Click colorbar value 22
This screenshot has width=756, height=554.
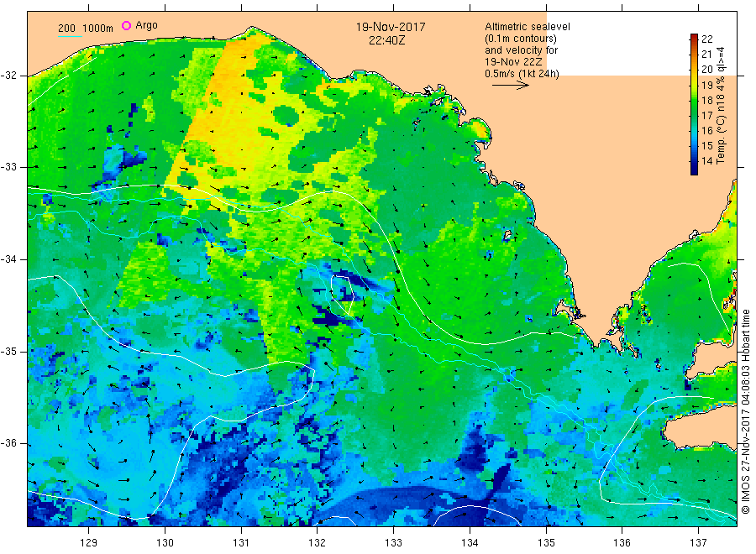click(706, 39)
